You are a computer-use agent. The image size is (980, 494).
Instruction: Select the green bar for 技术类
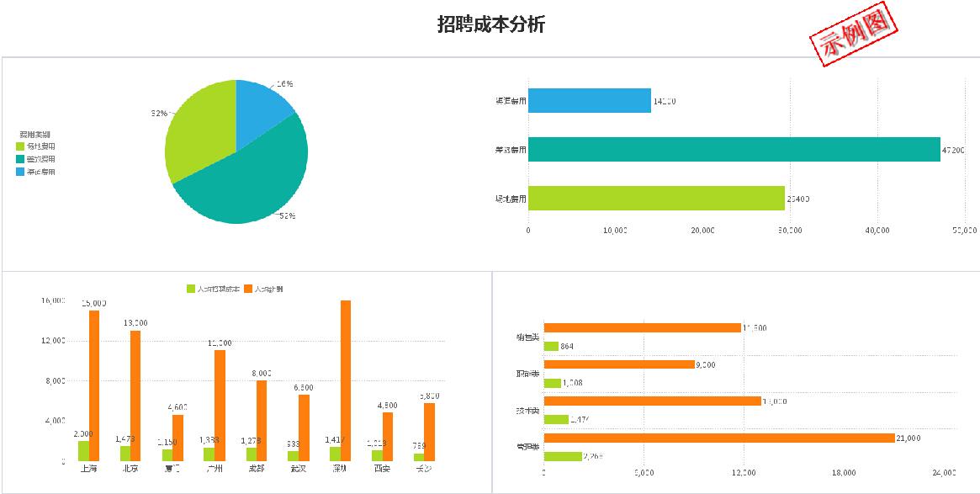coord(556,420)
